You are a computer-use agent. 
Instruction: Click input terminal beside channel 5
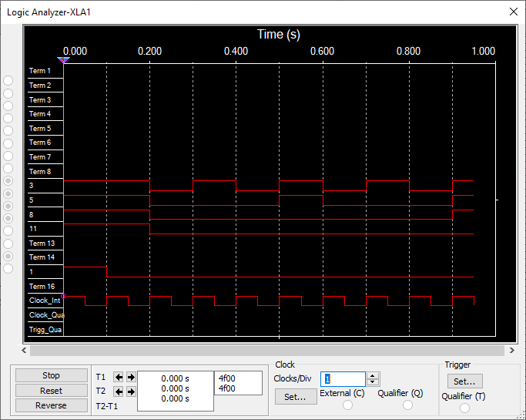(x=8, y=193)
